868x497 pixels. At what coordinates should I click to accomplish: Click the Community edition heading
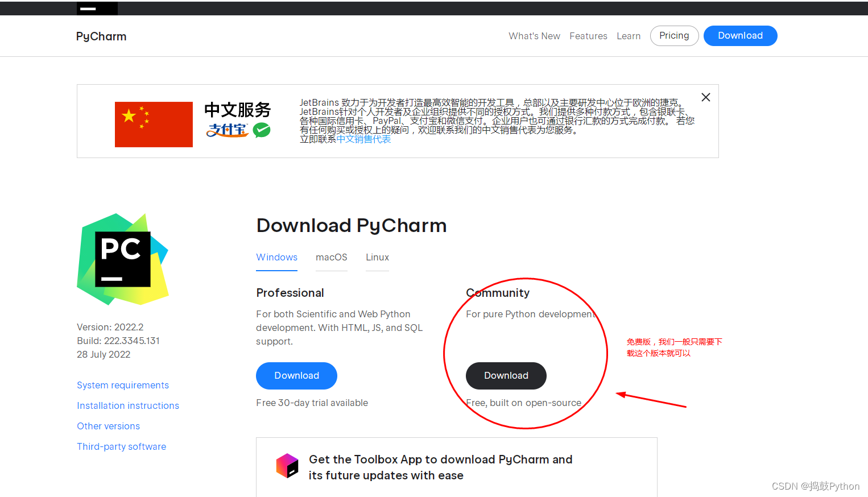click(498, 293)
